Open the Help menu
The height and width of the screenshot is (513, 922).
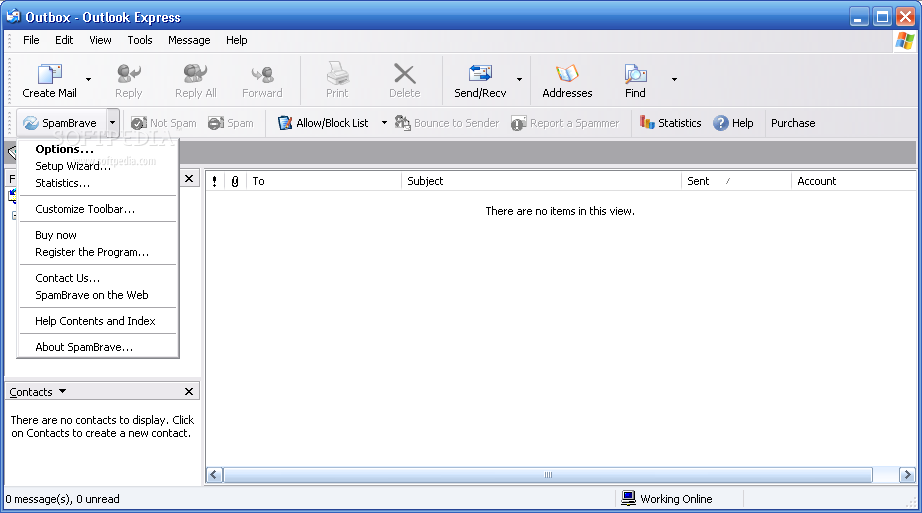tap(236, 40)
